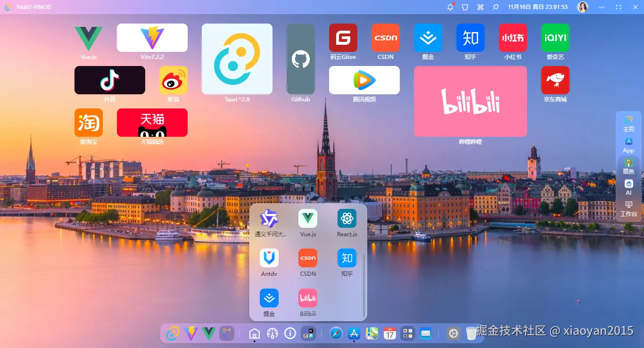Launch Safari compass from the dock

[x=336, y=333]
